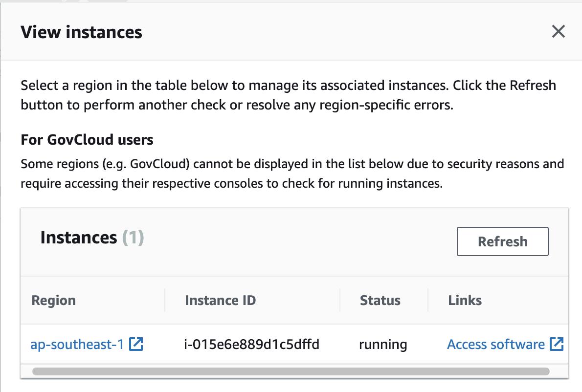The image size is (582, 392).
Task: Click the Links column header
Action: point(464,300)
